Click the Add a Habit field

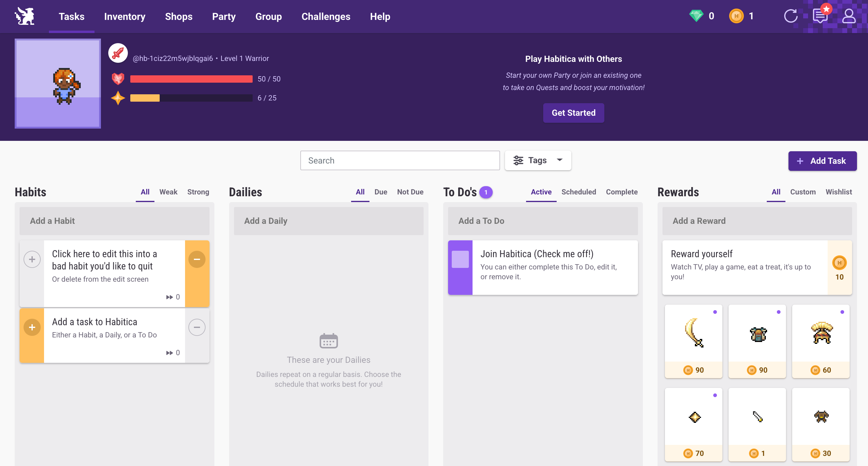[114, 221]
